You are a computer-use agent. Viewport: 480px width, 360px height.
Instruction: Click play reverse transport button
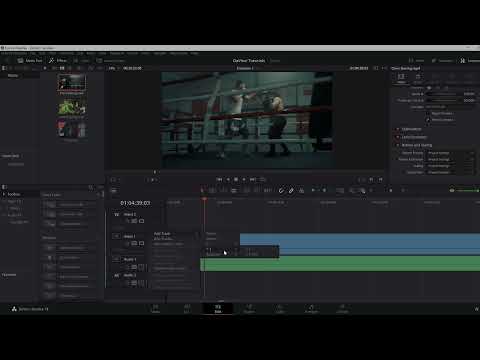click(x=228, y=180)
